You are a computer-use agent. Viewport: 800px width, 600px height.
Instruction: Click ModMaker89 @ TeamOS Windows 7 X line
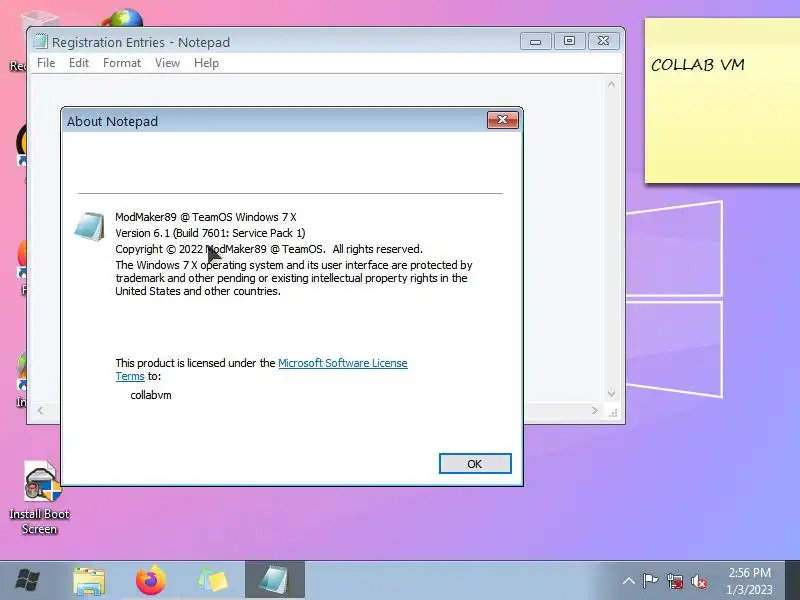(206, 217)
